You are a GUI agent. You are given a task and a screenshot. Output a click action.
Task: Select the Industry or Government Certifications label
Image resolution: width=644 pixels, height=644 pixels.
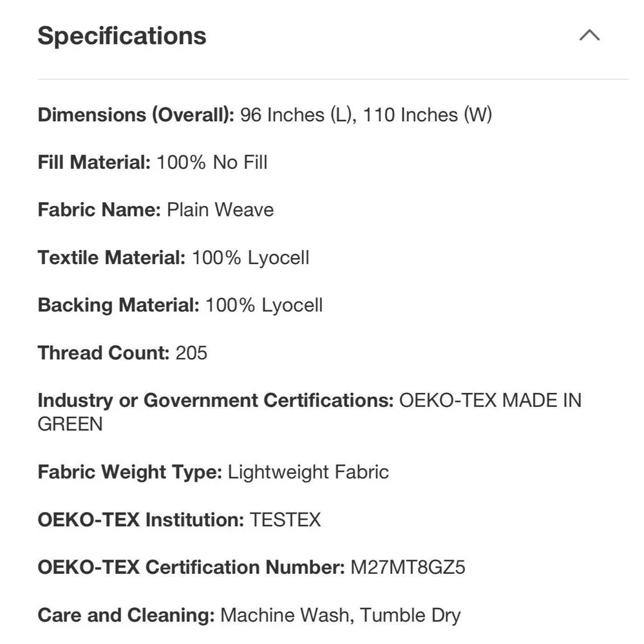(x=216, y=401)
